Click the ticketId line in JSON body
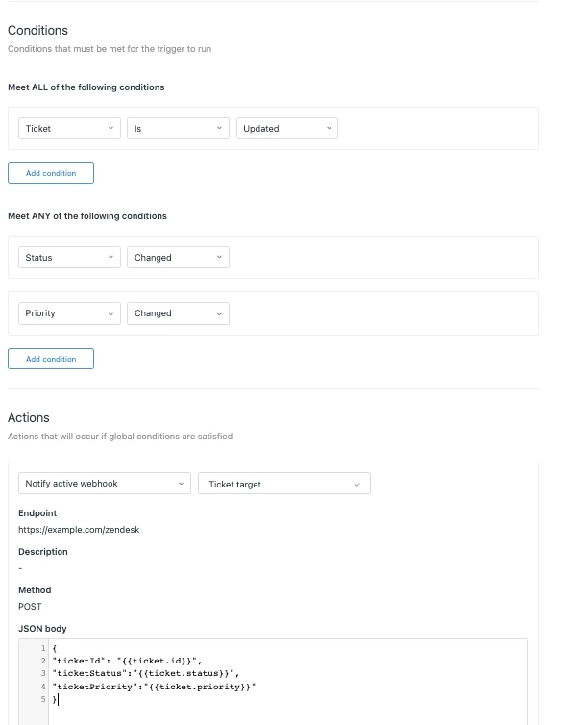This screenshot has width=588, height=725. pyautogui.click(x=127, y=661)
